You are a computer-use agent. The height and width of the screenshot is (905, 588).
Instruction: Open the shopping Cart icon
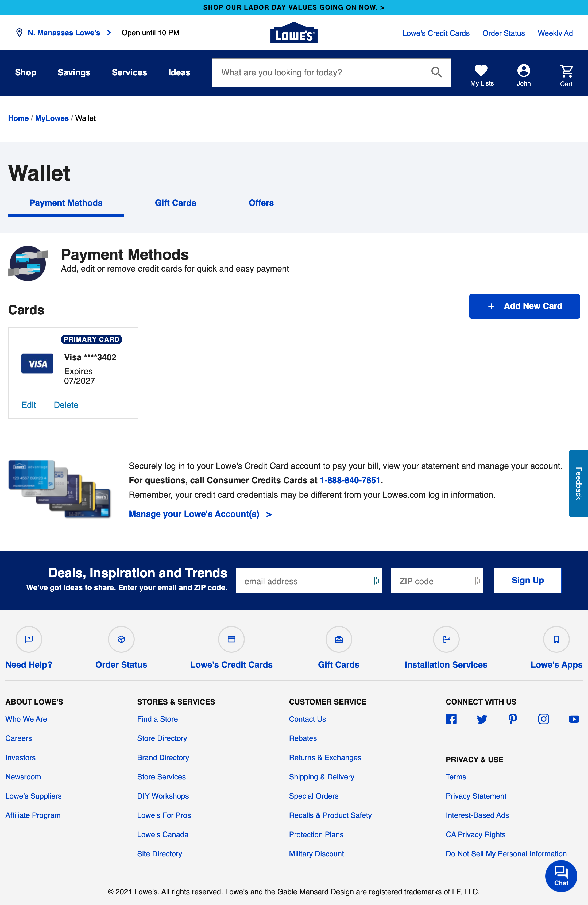click(x=566, y=70)
